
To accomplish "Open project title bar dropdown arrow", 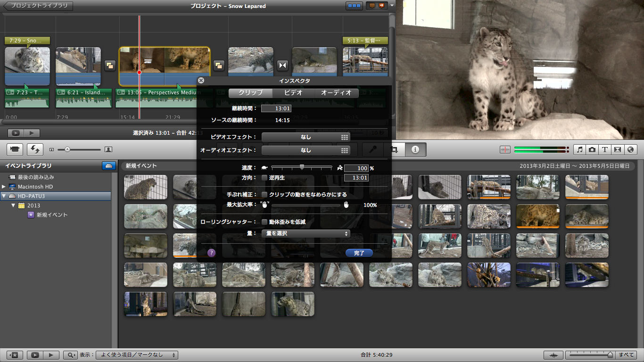I will [x=392, y=6].
